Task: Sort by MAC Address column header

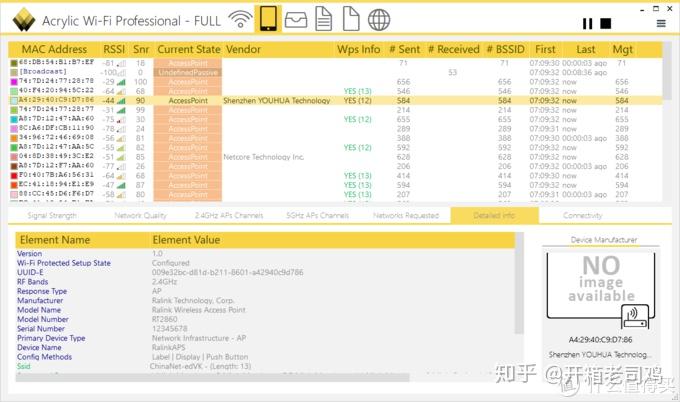Action: point(54,49)
